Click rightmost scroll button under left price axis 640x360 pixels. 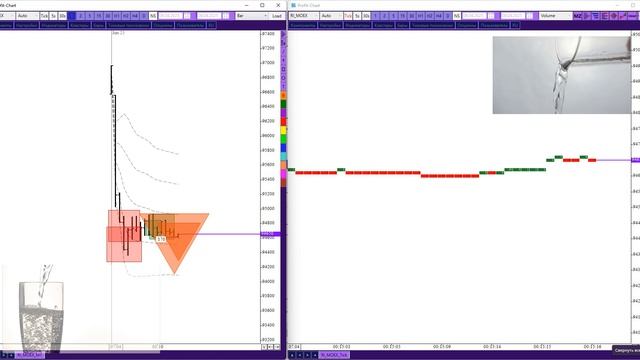pos(277,347)
